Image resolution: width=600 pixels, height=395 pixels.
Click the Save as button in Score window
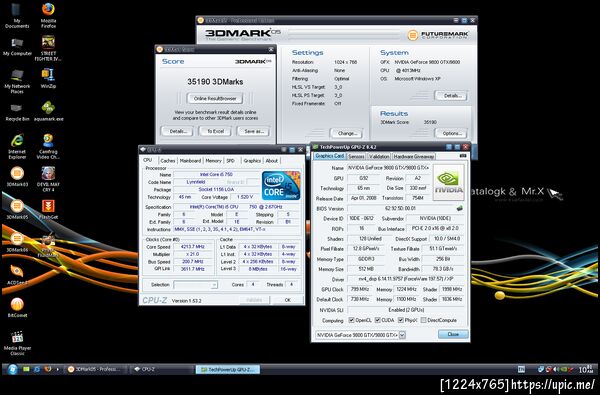(x=254, y=131)
